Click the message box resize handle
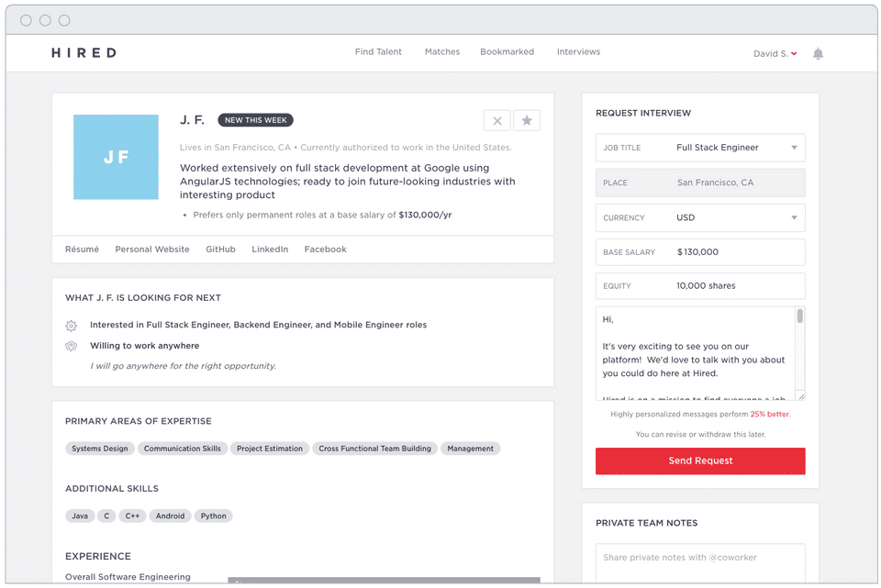The width and height of the screenshot is (881, 588). coord(801,396)
